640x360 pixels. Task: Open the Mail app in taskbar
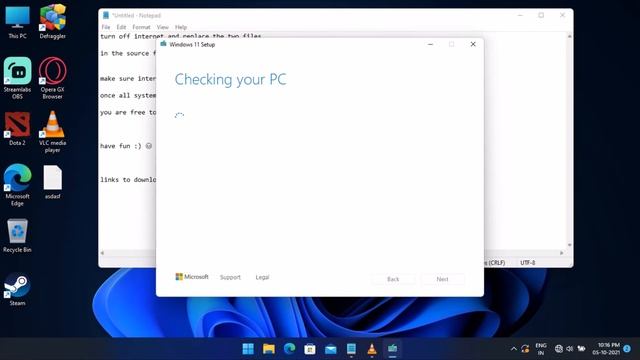(331, 349)
